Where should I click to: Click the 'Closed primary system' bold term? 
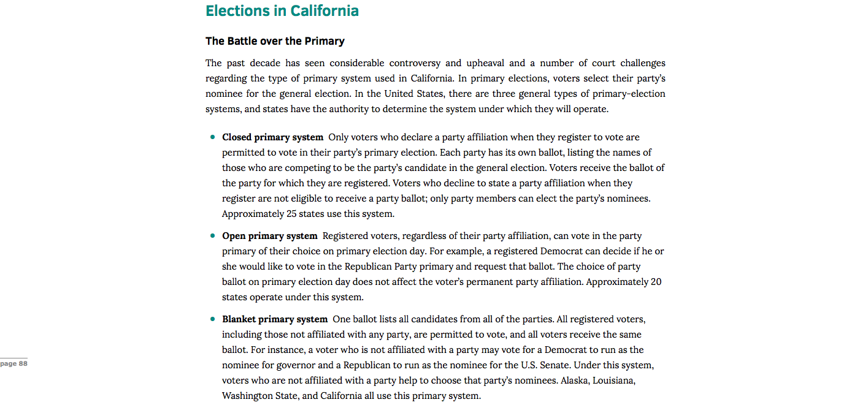[x=272, y=137]
